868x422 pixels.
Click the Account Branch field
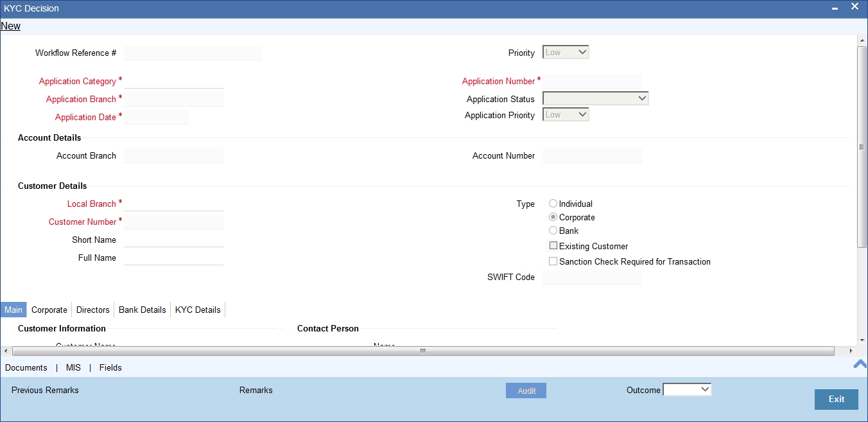point(173,155)
